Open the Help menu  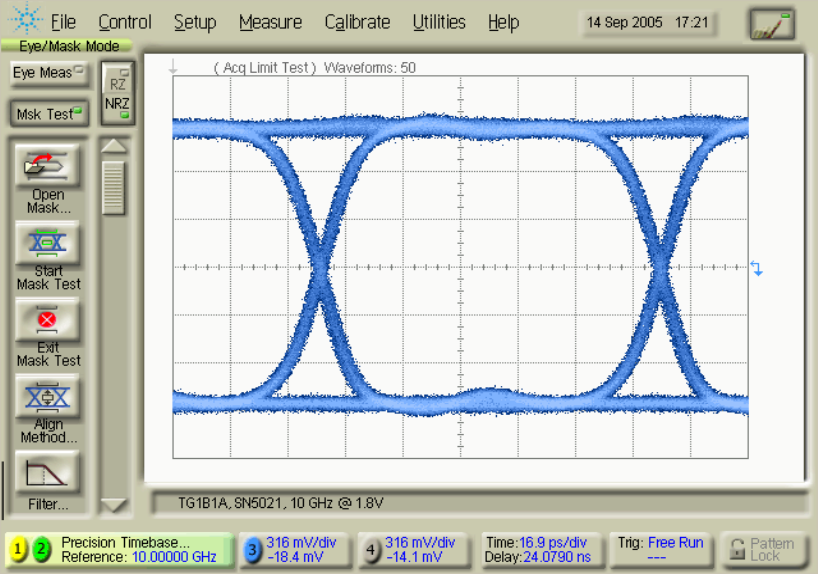tap(503, 22)
